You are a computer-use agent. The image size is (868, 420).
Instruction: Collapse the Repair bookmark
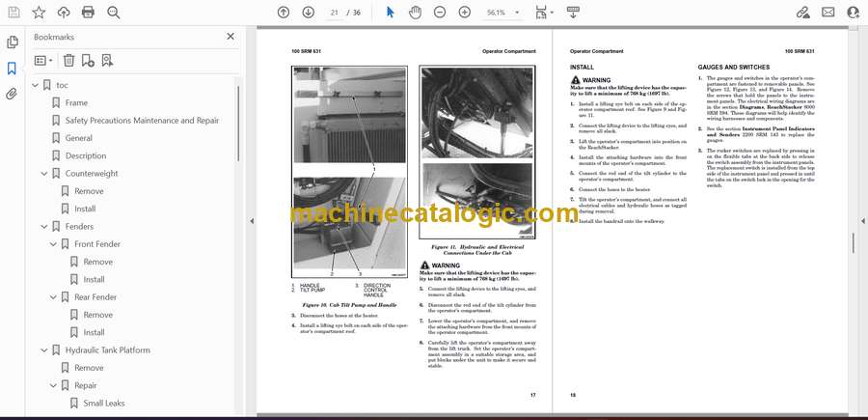(53, 385)
